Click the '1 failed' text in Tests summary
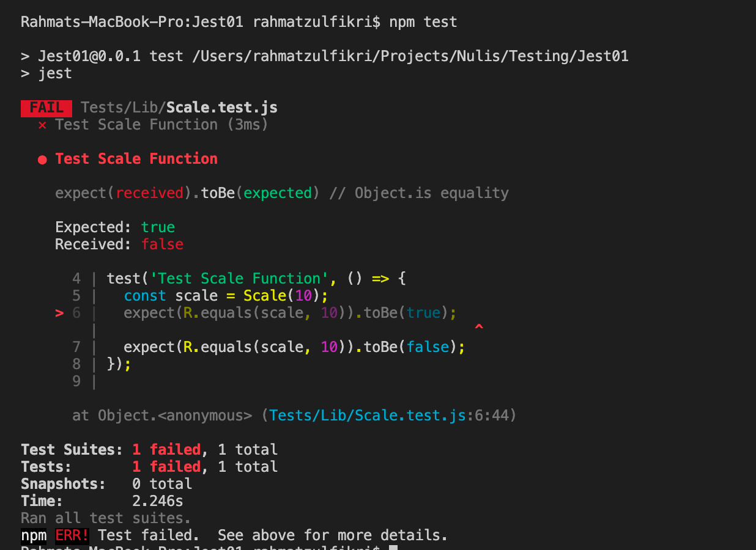 (x=168, y=466)
